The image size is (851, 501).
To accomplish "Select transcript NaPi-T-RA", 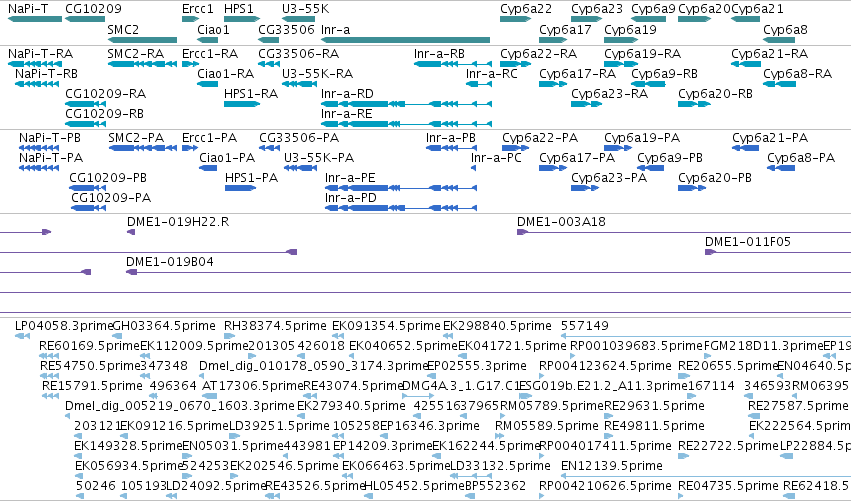I will pyautogui.click(x=35, y=64).
